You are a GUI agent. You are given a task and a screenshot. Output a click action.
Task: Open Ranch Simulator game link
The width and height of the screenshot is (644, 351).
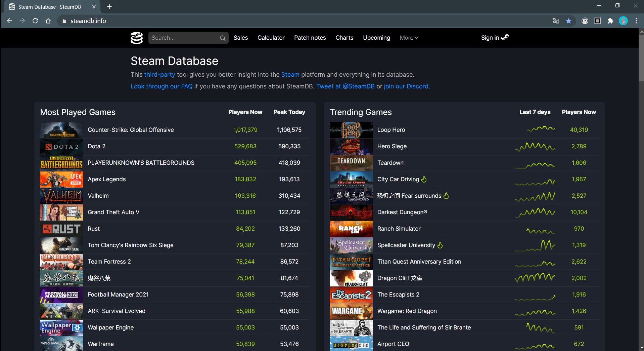tap(399, 229)
